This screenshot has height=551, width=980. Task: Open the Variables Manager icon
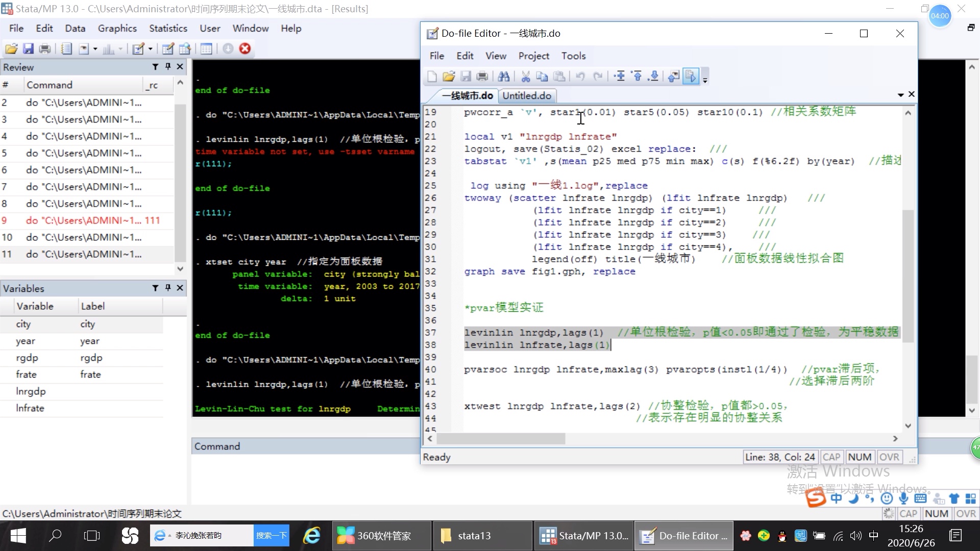pyautogui.click(x=206, y=49)
